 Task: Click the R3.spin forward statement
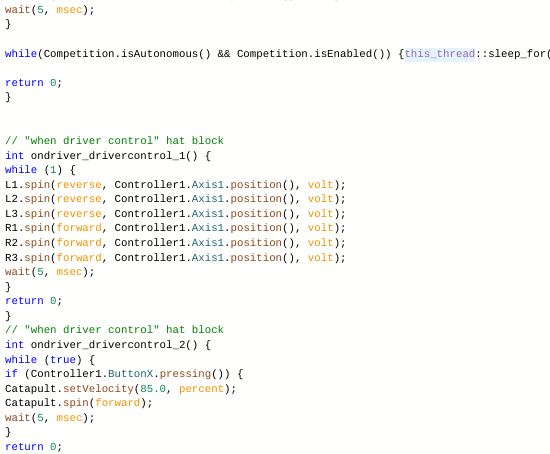[175, 258]
